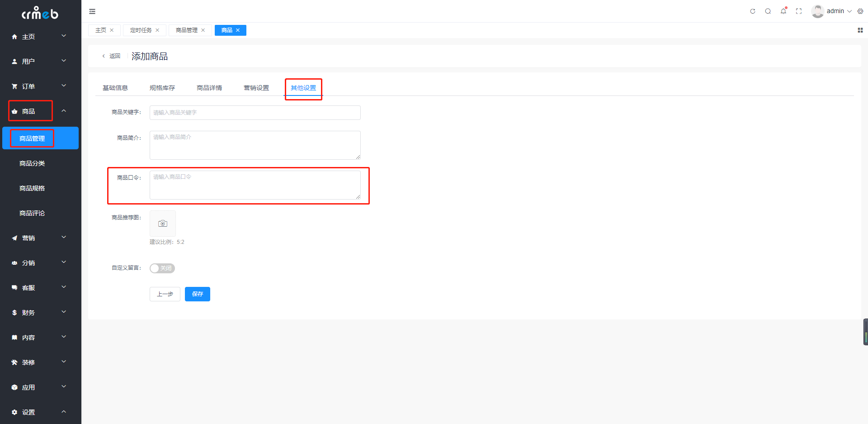This screenshot has height=424, width=868.
Task: Click the home icon beside 主页
Action: 14,37
